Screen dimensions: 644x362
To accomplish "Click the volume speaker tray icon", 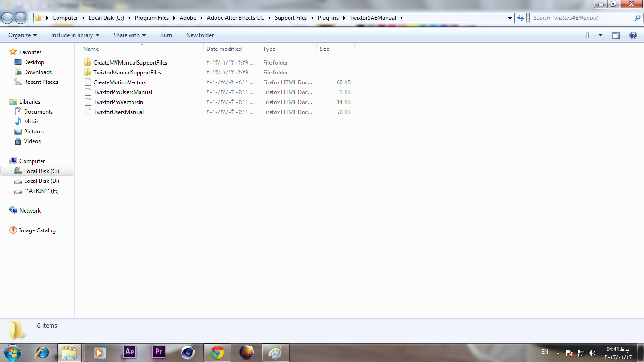I will tap(592, 353).
